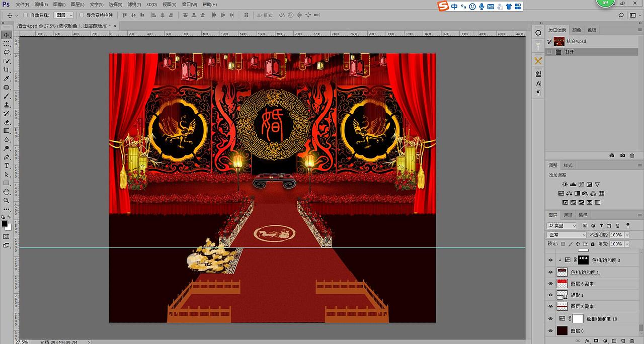Hide the 图层 6 副本 layer
Image resolution: width=644 pixels, height=344 pixels.
[550, 284]
